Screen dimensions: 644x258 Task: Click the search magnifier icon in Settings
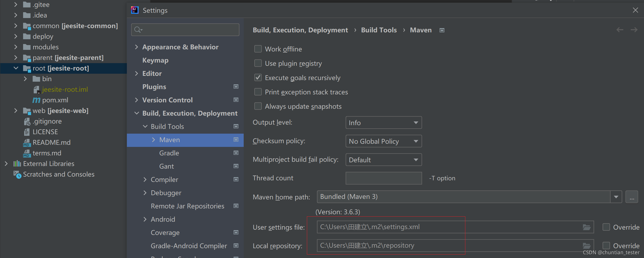[138, 30]
